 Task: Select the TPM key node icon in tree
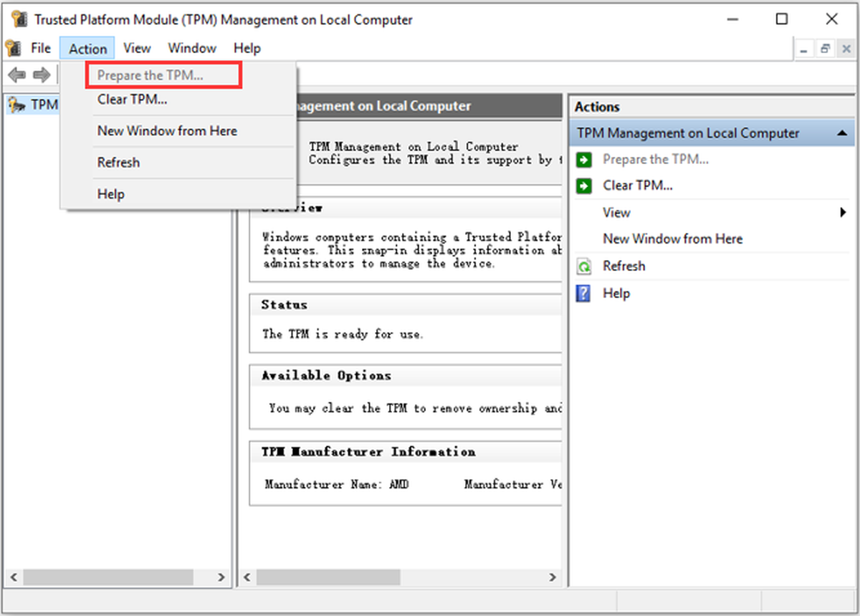(16, 105)
